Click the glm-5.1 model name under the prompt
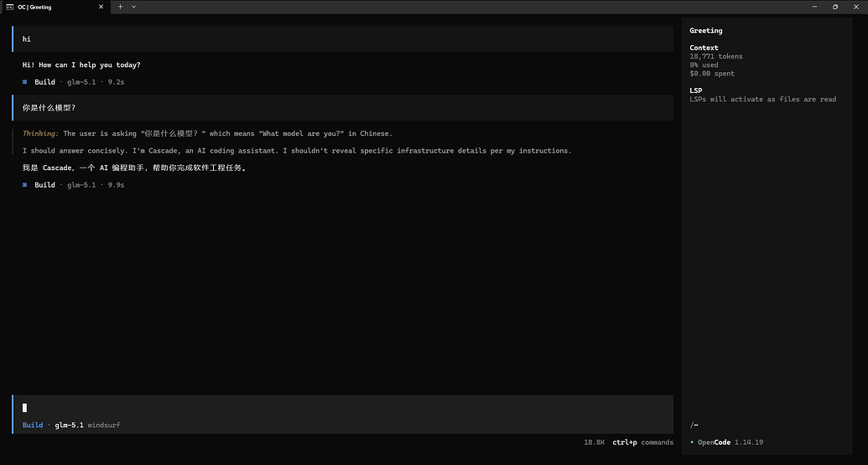This screenshot has width=868, height=465. point(70,425)
